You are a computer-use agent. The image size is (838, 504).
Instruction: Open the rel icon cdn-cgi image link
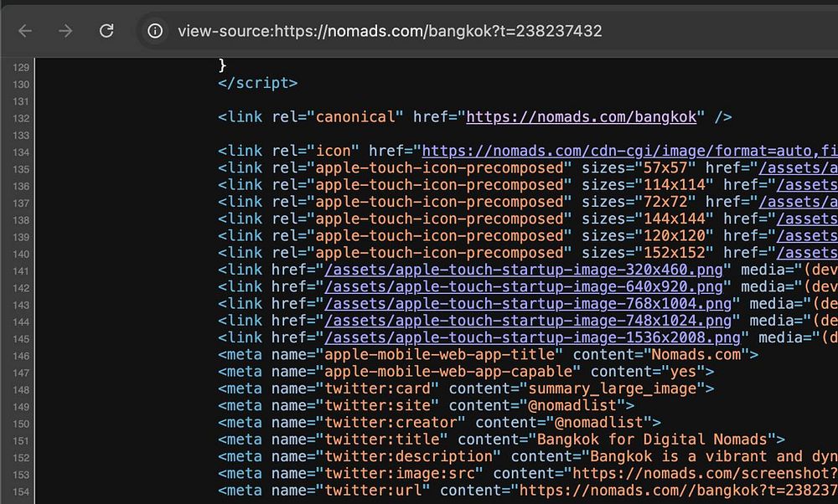pyautogui.click(x=629, y=151)
